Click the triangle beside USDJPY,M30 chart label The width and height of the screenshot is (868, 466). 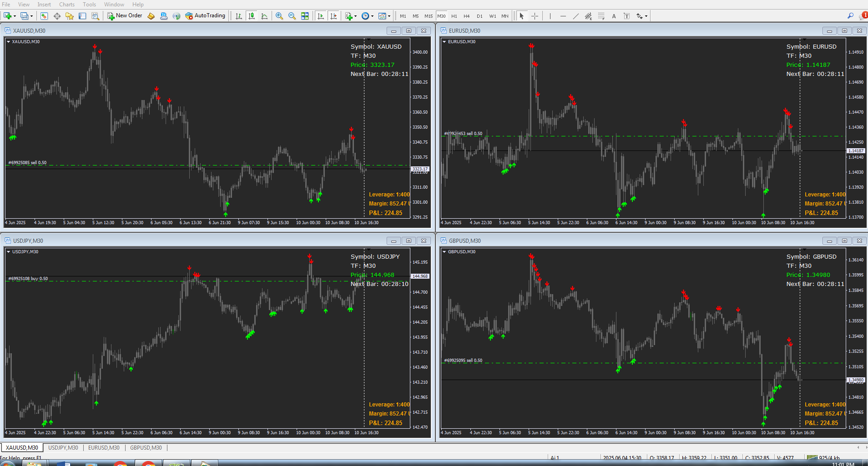click(8, 251)
